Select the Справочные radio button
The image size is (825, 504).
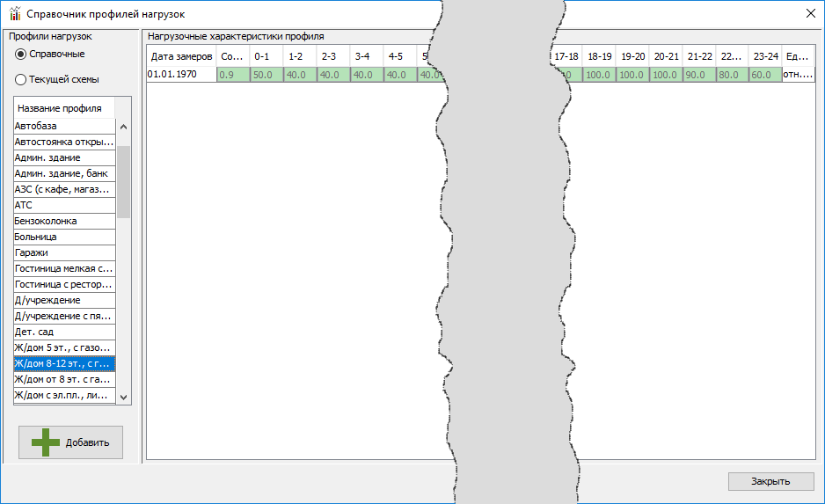pyautogui.click(x=20, y=55)
